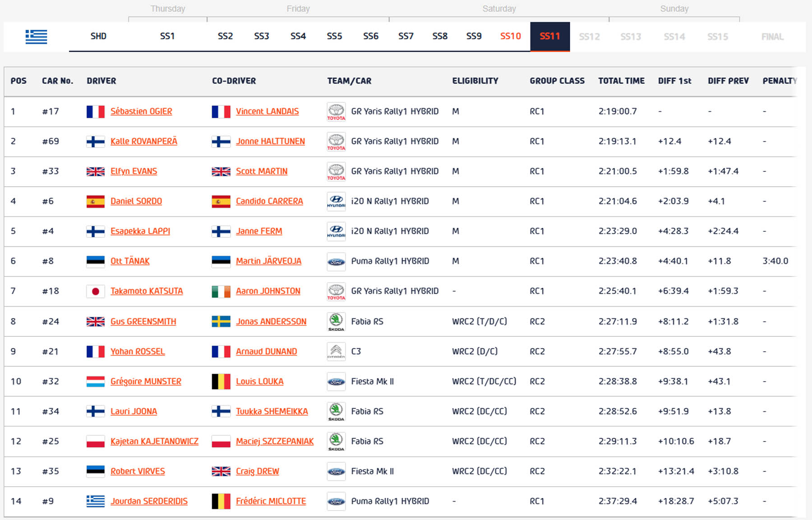Click the DIFF 1st column header
812x520 pixels.
[x=674, y=81]
